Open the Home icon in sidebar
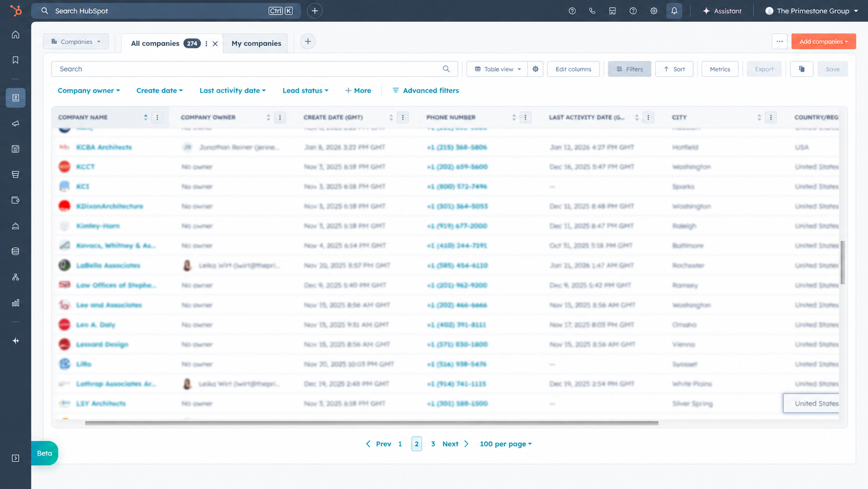 [x=16, y=34]
